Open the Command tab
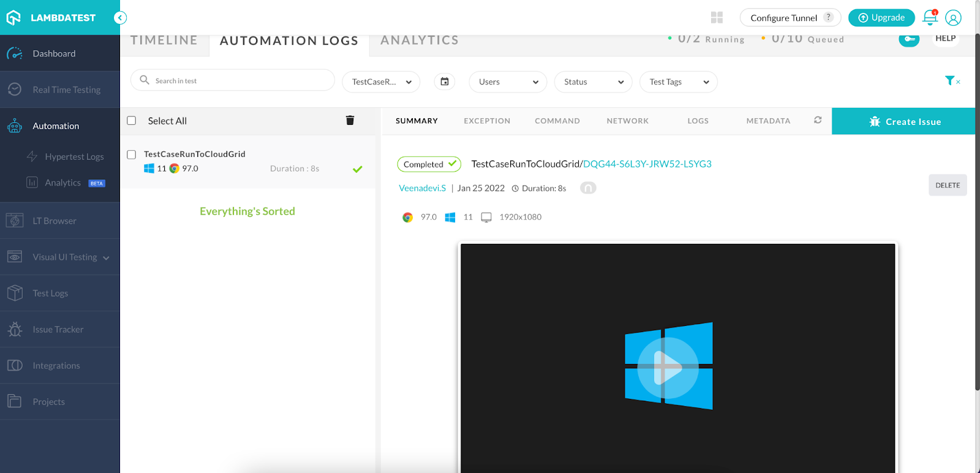The height and width of the screenshot is (473, 980). pos(557,121)
